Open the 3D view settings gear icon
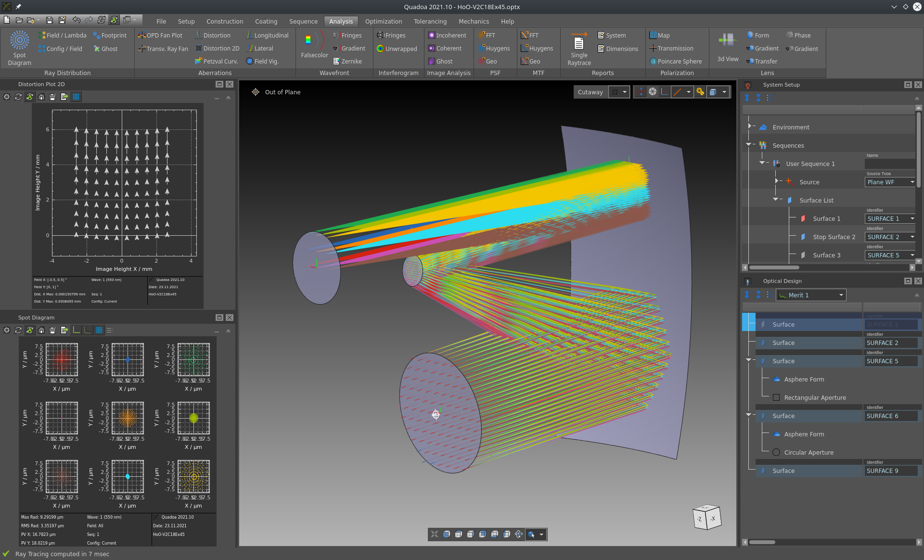The height and width of the screenshot is (560, 924). click(x=700, y=92)
